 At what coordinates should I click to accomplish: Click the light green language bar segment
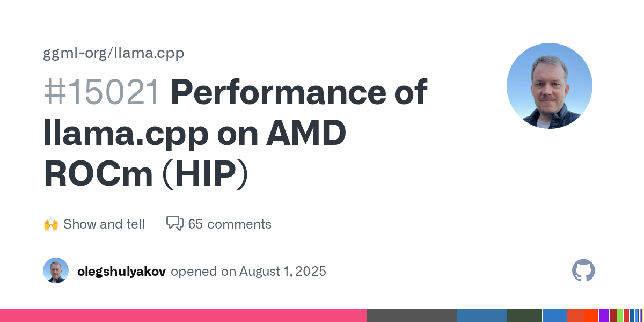(x=620, y=316)
